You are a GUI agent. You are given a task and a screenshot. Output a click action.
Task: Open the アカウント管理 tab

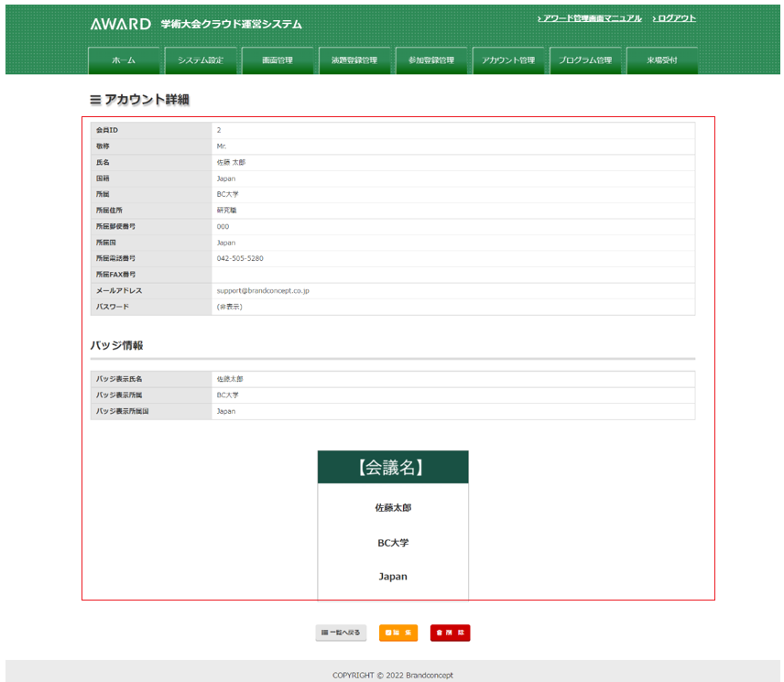coord(508,60)
